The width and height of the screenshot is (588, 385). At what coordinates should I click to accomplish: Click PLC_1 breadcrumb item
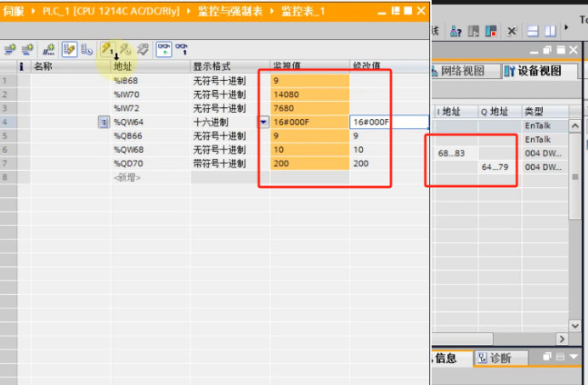click(111, 11)
